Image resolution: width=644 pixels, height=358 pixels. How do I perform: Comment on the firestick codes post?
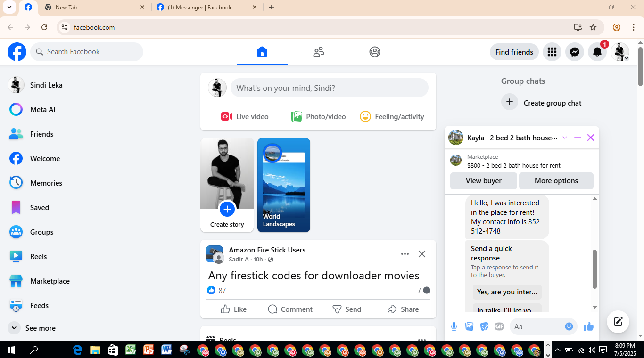click(290, 309)
